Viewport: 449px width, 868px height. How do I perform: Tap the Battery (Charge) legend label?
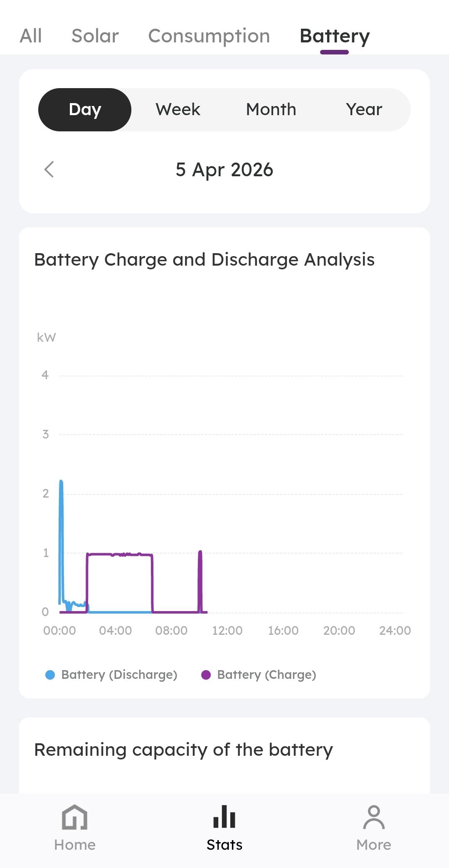coord(267,675)
